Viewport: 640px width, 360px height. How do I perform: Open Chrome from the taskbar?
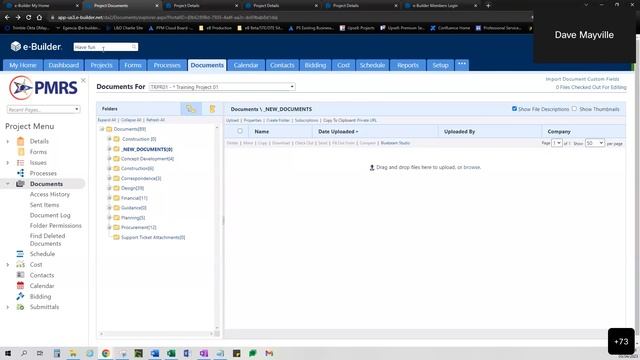coord(106,353)
